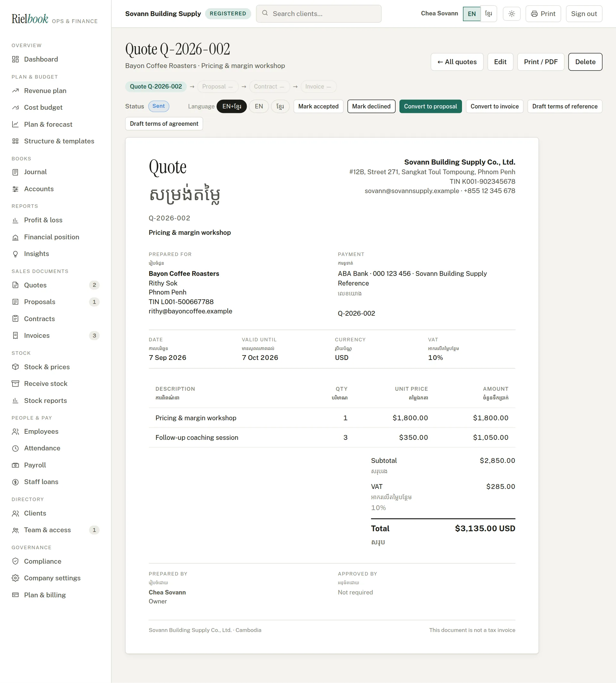Edit the quote
616x683 pixels.
click(x=500, y=62)
